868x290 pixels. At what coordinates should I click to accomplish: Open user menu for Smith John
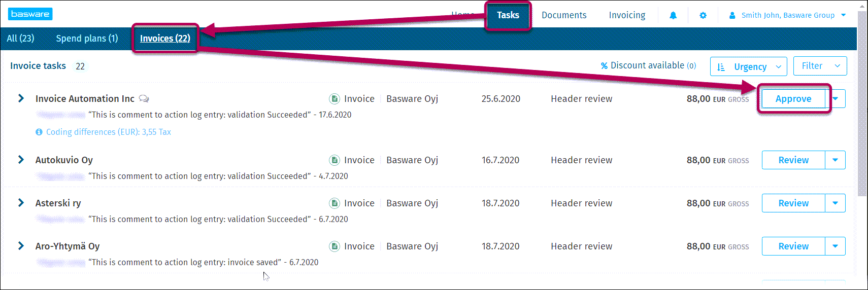pos(788,15)
